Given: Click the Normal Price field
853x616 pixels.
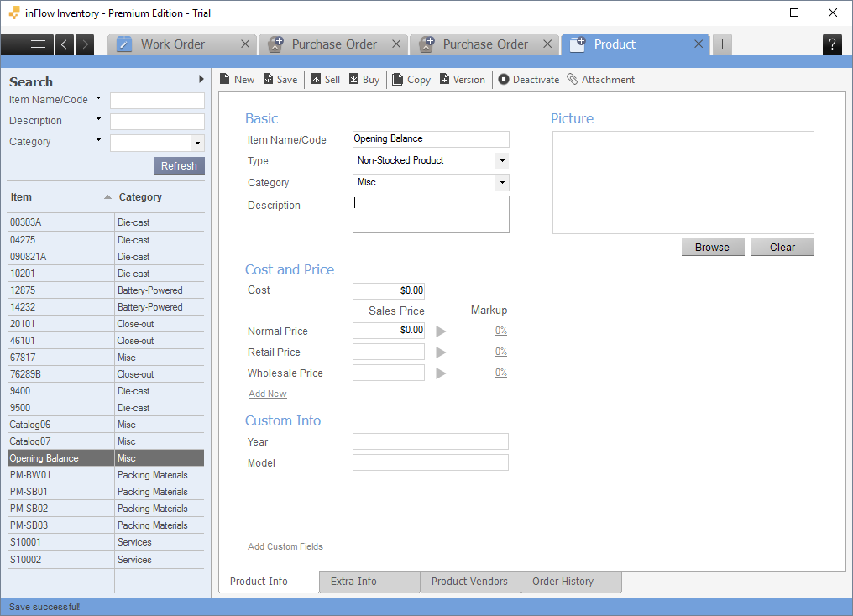Looking at the screenshot, I should pyautogui.click(x=389, y=330).
